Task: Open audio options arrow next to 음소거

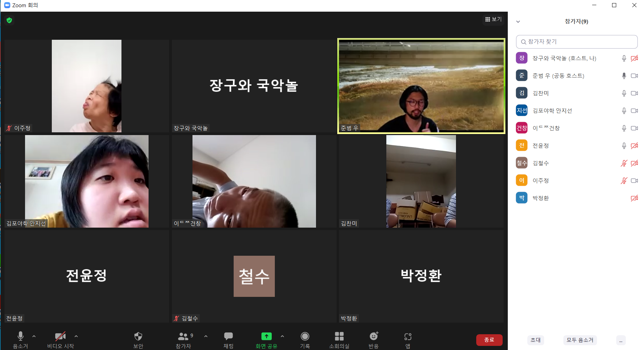Action: tap(34, 336)
